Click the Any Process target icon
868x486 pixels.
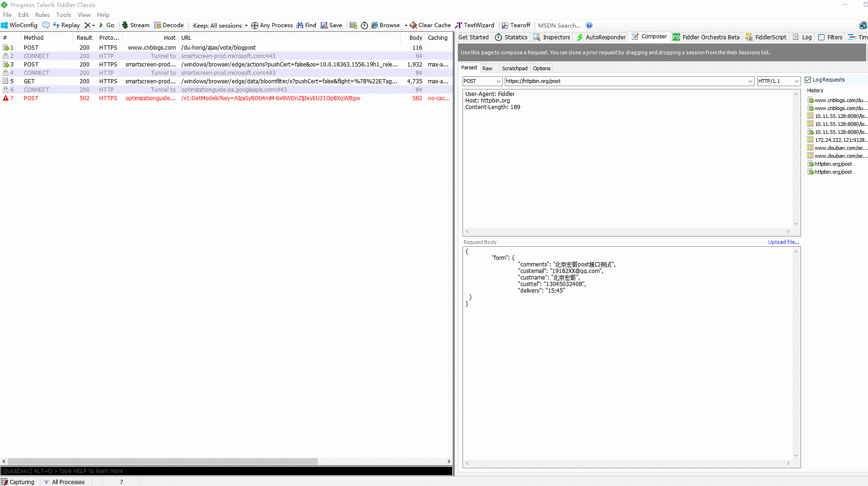[x=254, y=25]
